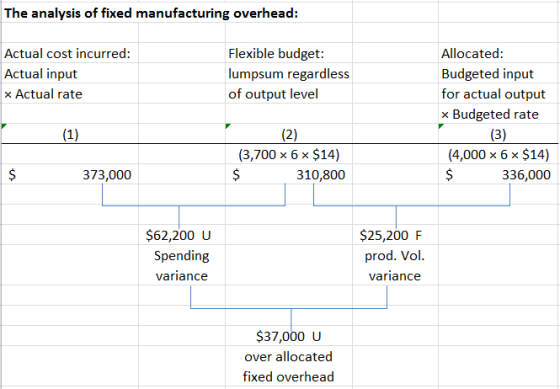The width and height of the screenshot is (560, 389).
Task: Click the '(4,000 × 6 × $14)' formula cell
Action: [498, 155]
